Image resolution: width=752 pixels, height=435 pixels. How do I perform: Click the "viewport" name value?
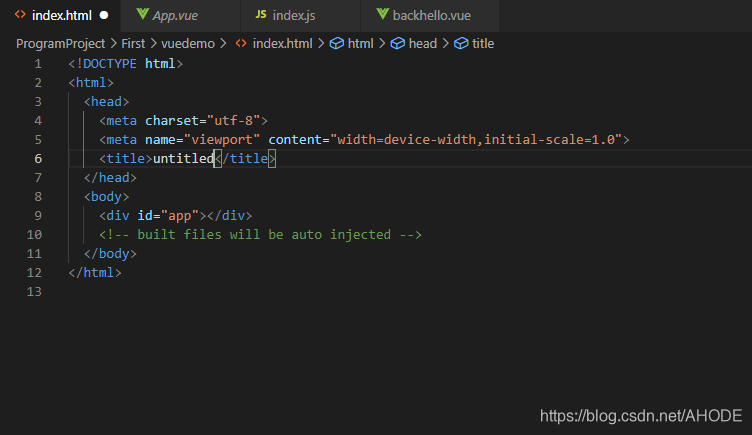click(x=222, y=140)
